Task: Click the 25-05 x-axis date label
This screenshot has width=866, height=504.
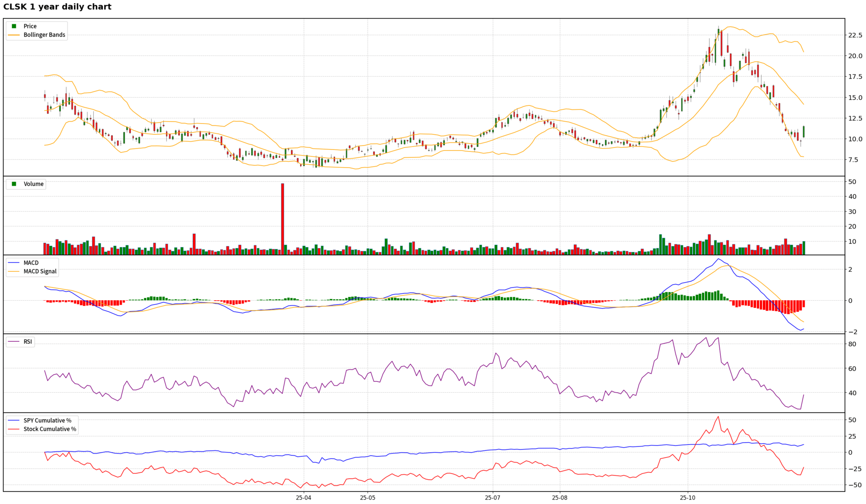Action: pos(368,498)
